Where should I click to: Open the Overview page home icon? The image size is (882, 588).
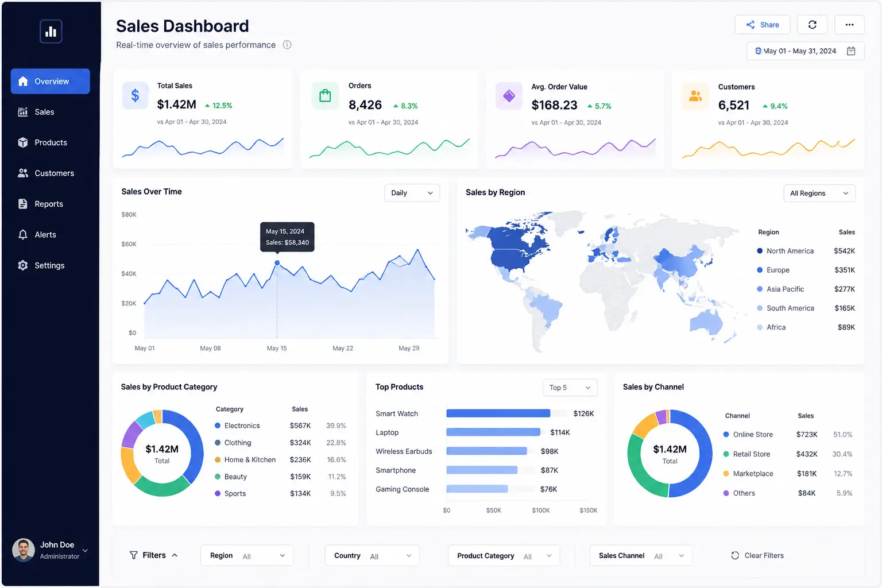coord(23,82)
